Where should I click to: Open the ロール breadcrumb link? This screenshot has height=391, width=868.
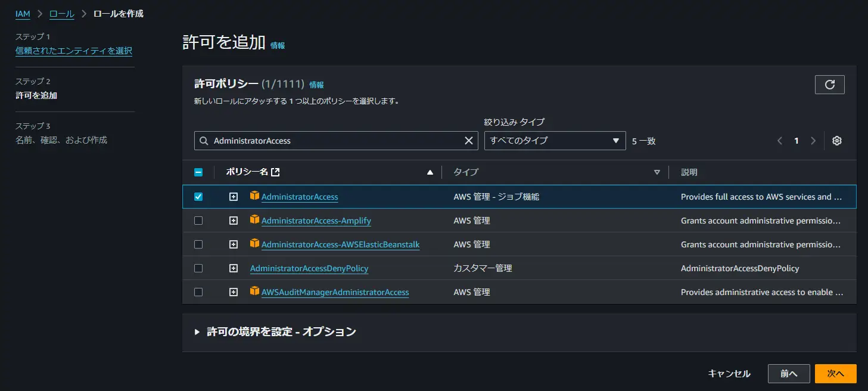point(62,13)
